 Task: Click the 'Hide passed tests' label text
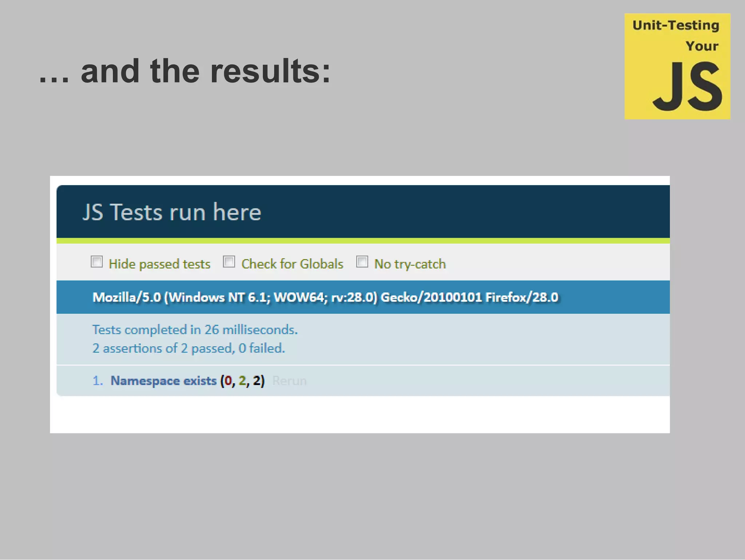click(x=159, y=264)
